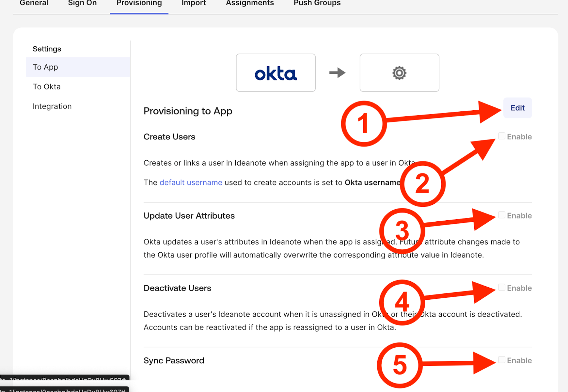Enable the Update User Attributes checkbox

(x=502, y=215)
